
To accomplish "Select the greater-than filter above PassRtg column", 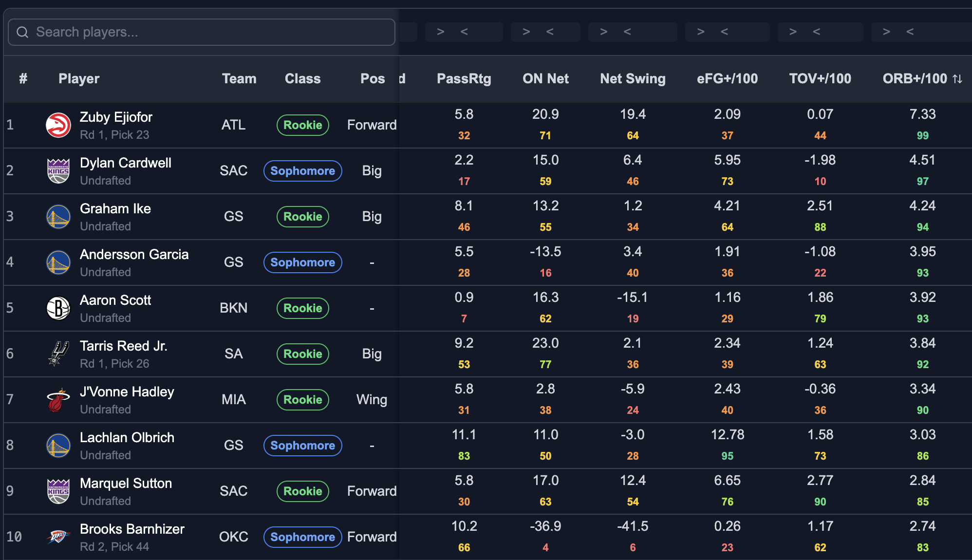I will coord(440,32).
